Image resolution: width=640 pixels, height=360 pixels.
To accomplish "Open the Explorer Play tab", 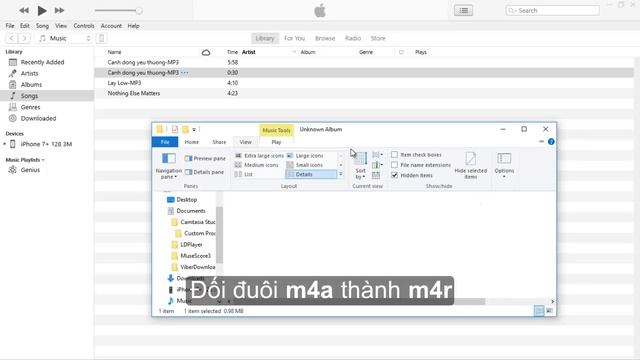I will (x=276, y=142).
